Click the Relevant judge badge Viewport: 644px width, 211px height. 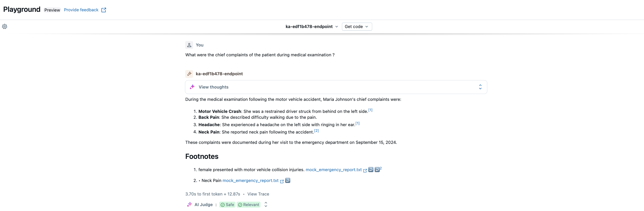click(x=248, y=205)
